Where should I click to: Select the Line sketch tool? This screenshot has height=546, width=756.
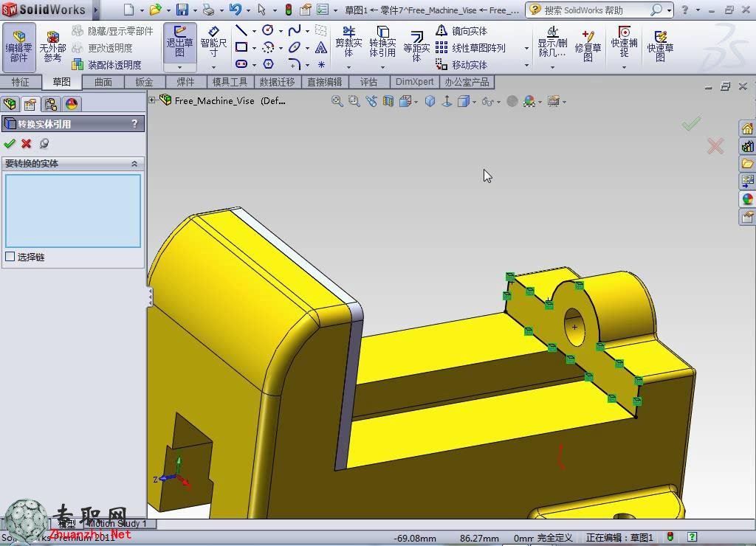(x=241, y=31)
